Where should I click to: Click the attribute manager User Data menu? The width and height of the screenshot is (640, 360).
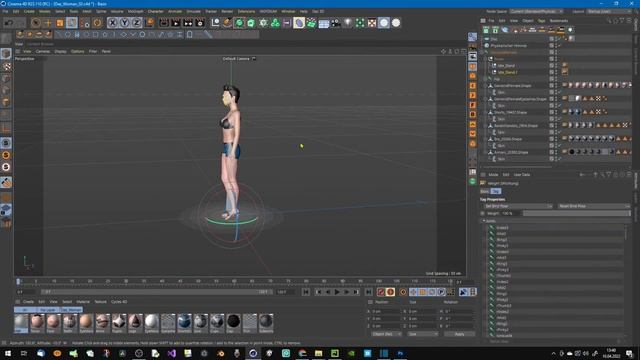coord(522,175)
